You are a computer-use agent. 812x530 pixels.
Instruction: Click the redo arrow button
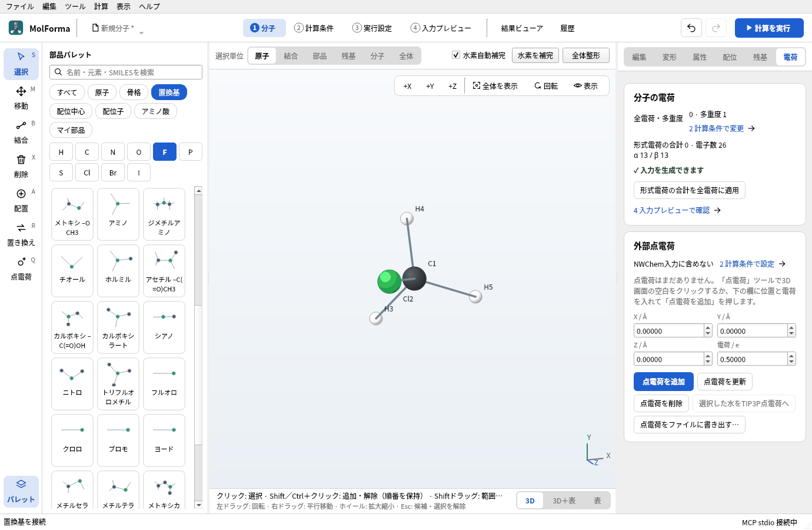pyautogui.click(x=716, y=28)
